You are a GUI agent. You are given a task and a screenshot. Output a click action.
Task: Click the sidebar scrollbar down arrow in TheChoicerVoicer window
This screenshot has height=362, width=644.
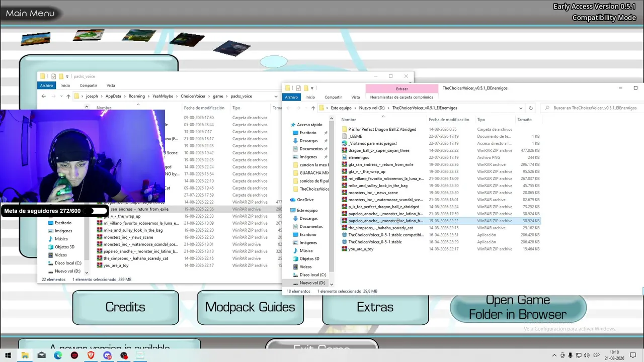coord(331,285)
